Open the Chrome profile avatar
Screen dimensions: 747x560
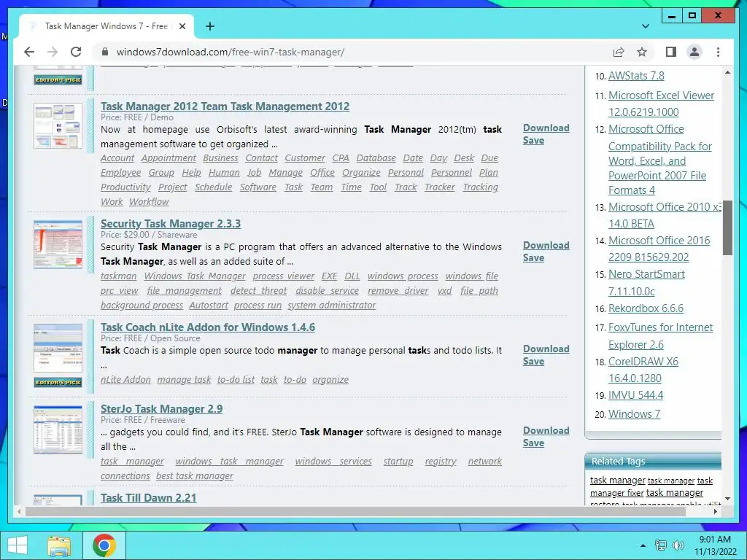(694, 52)
